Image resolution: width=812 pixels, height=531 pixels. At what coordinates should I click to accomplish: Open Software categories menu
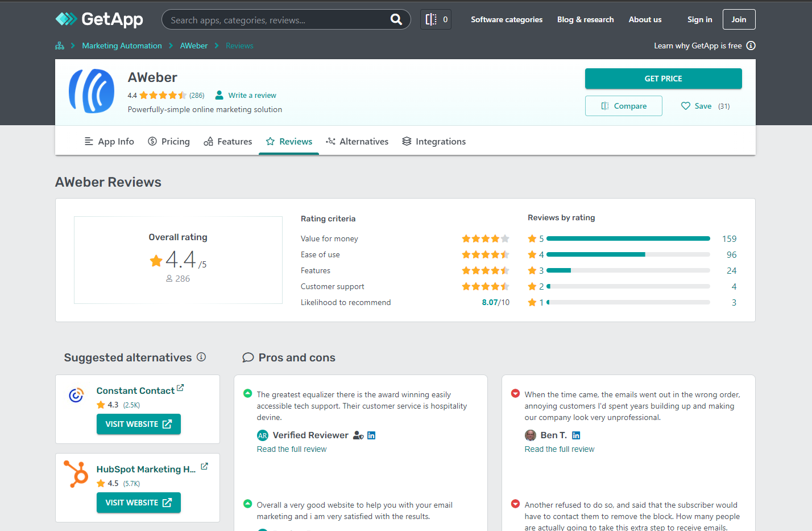pyautogui.click(x=507, y=19)
